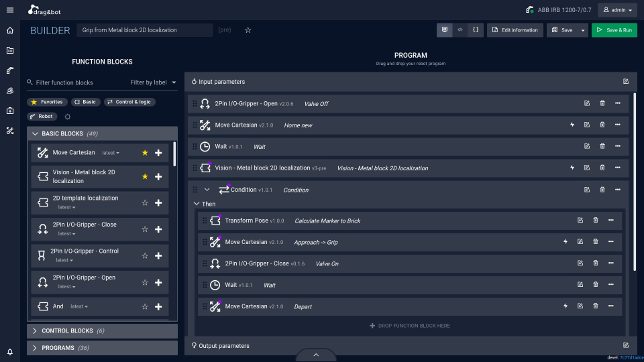Add the And function block
The width and height of the screenshot is (644, 362).
[158, 306]
